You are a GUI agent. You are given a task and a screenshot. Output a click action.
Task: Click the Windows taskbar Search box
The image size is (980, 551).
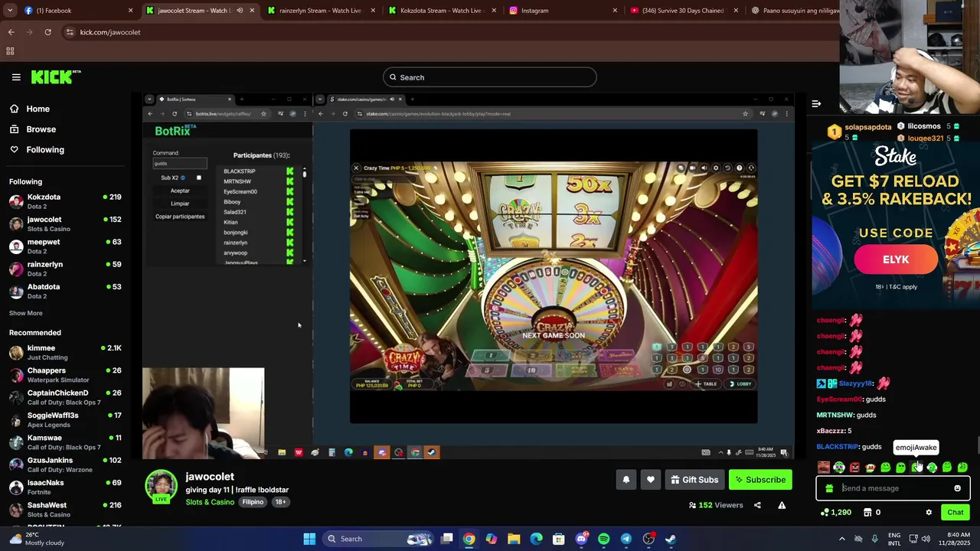[378, 539]
